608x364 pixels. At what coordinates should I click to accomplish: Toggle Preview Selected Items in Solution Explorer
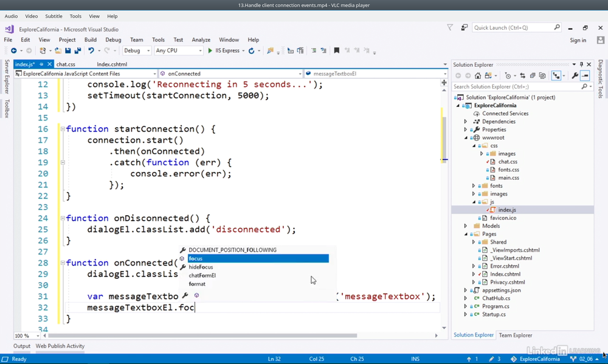(585, 76)
